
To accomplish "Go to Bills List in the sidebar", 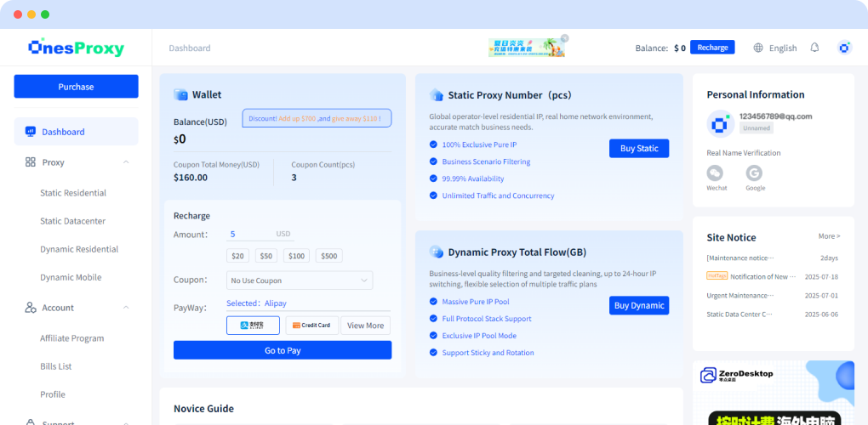I will pos(56,366).
